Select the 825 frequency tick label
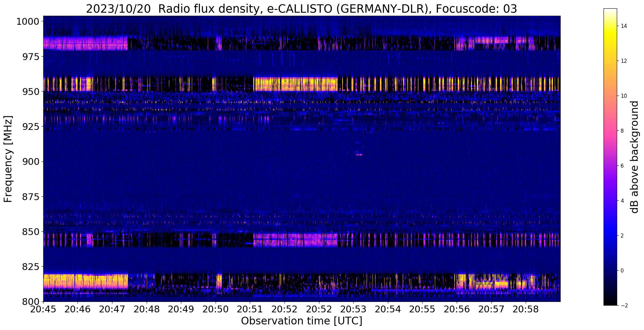The width and height of the screenshot is (644, 330). click(31, 266)
